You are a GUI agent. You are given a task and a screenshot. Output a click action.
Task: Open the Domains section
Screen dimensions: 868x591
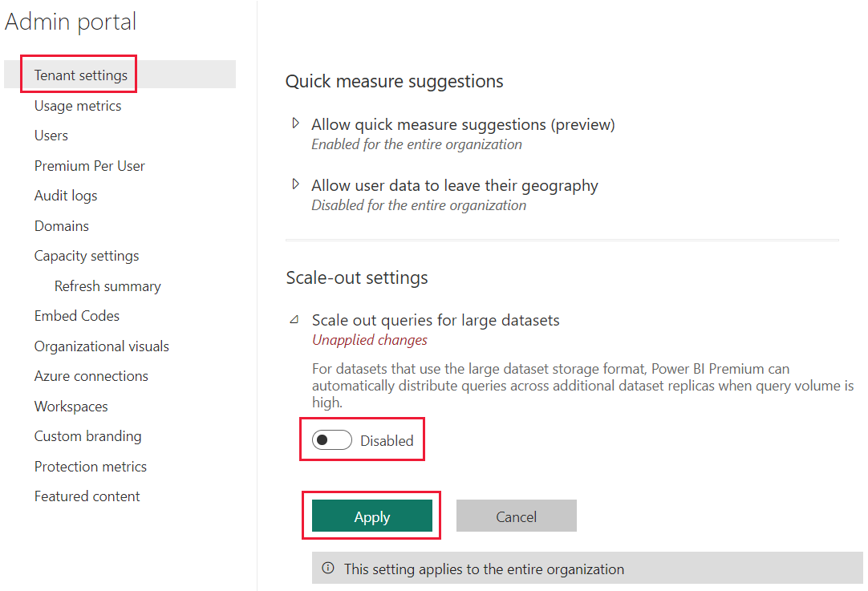click(x=61, y=225)
